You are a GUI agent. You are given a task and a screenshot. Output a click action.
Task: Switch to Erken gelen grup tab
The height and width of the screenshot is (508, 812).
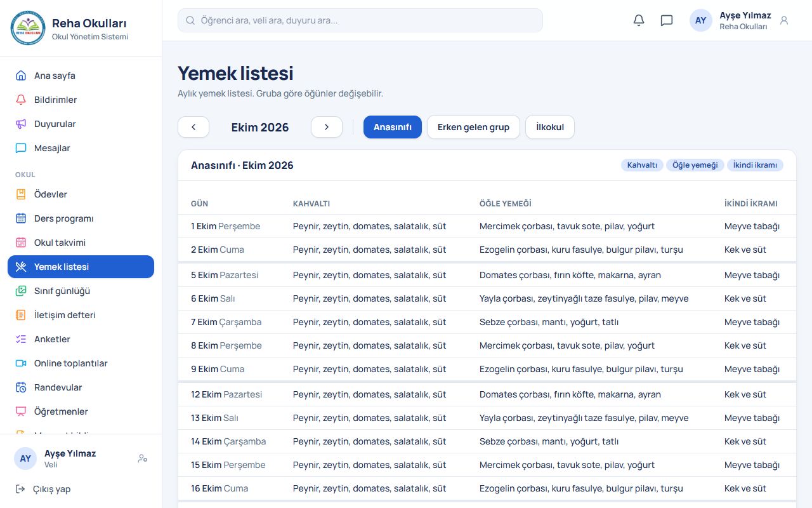(x=473, y=127)
